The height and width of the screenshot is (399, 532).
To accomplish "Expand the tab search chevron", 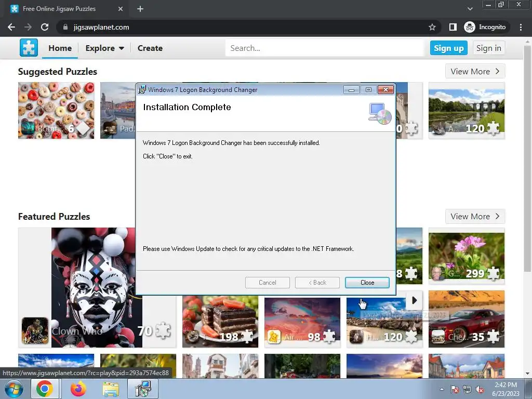I will (x=470, y=9).
